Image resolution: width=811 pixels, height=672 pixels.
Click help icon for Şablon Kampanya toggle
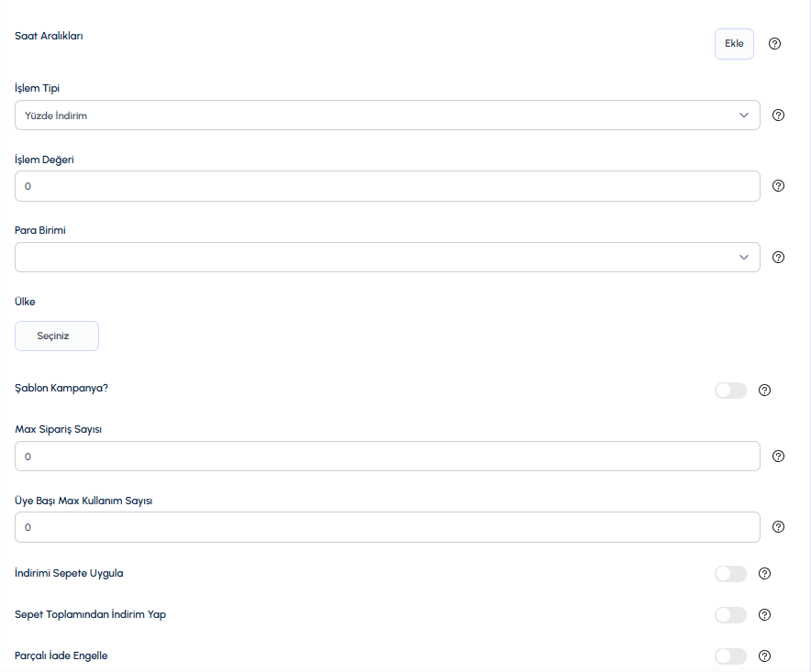coord(764,391)
